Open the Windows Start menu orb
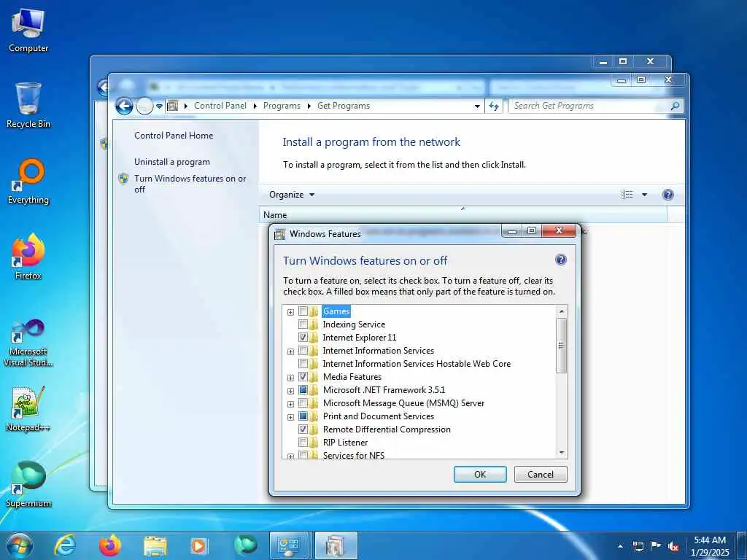Viewport: 747px width, 560px height. [x=20, y=546]
